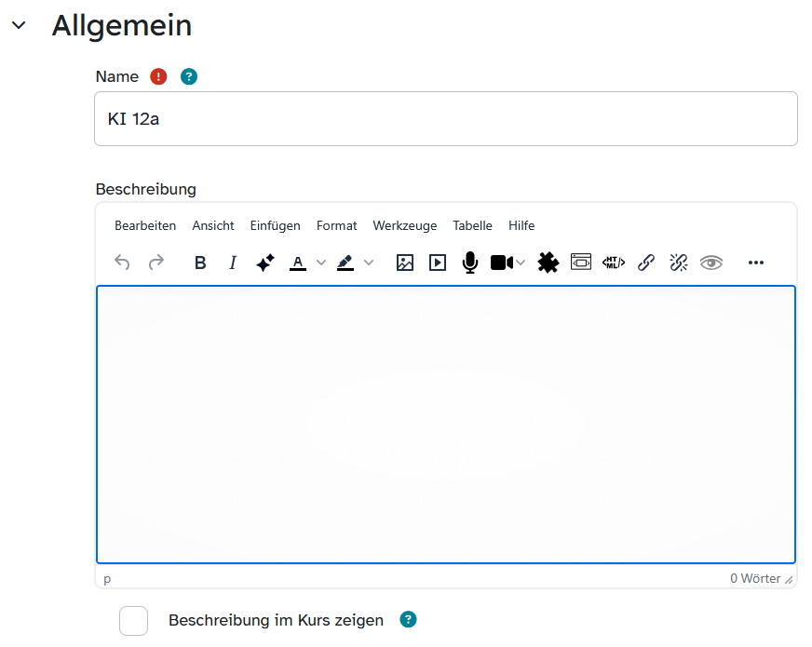Record audio with the microphone icon
812x647 pixels.
click(470, 263)
